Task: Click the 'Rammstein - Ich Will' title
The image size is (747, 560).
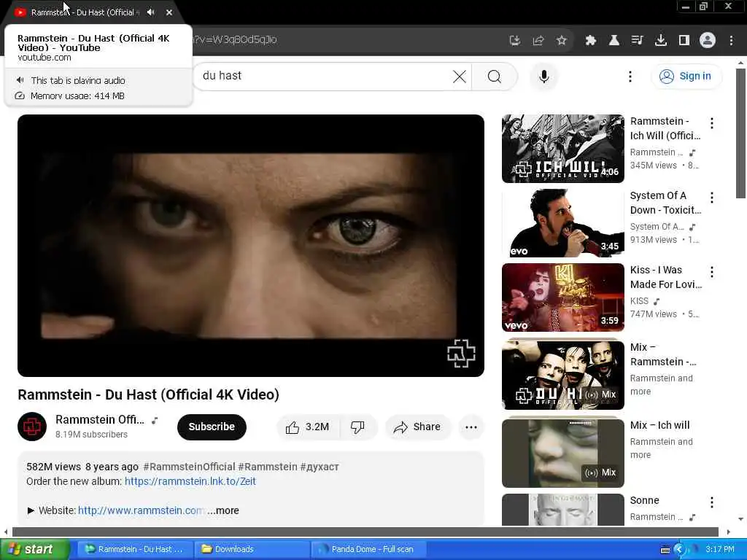Action: 665,128
